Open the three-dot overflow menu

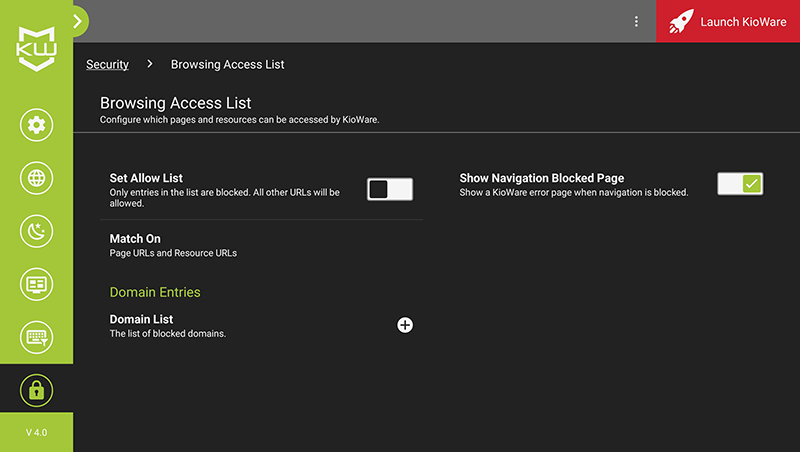[636, 21]
